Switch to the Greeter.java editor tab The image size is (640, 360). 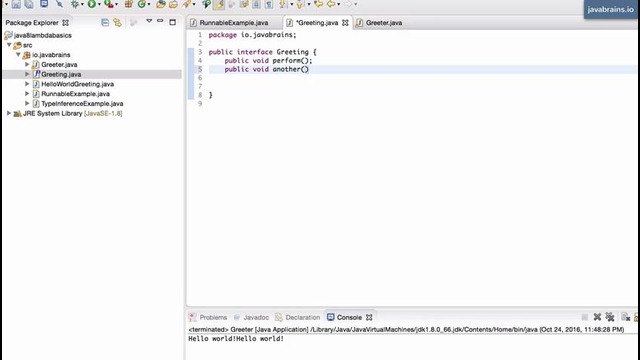tap(384, 23)
